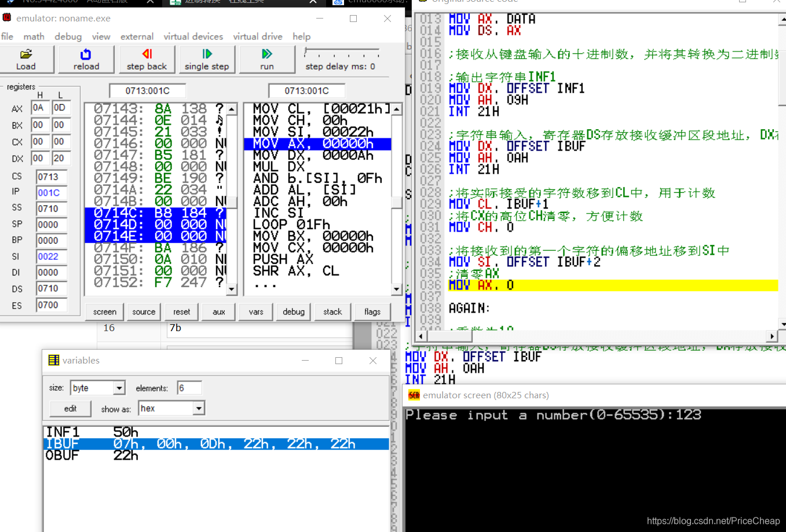This screenshot has height=532, width=786.
Task: Select the IBUF variable row
Action: (216, 444)
